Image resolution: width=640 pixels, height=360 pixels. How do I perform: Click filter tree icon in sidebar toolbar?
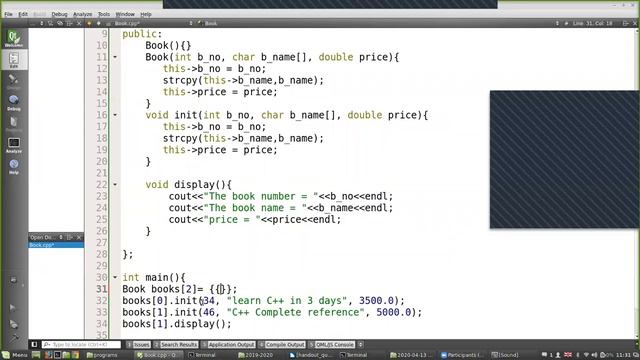coord(51,23)
